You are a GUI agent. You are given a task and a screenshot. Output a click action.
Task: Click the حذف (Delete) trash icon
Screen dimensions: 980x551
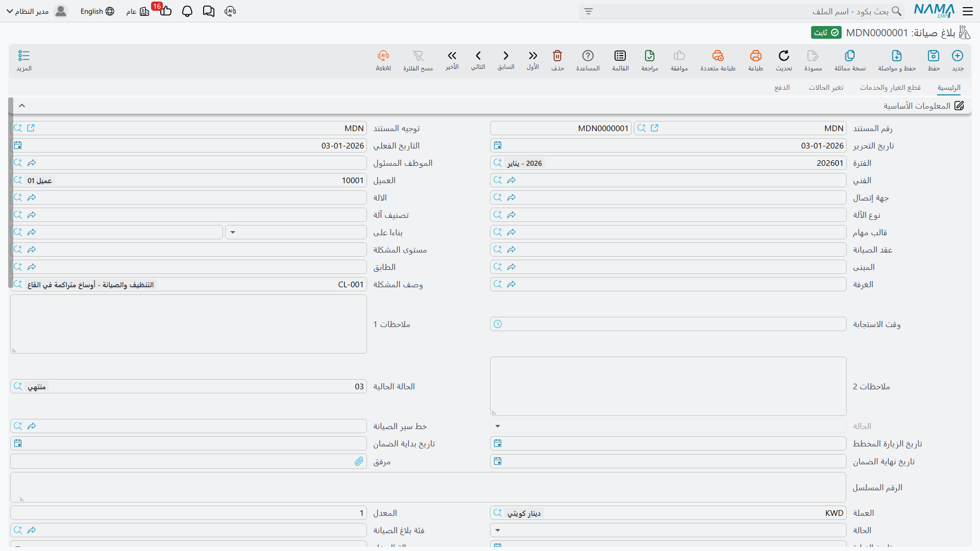(x=557, y=56)
